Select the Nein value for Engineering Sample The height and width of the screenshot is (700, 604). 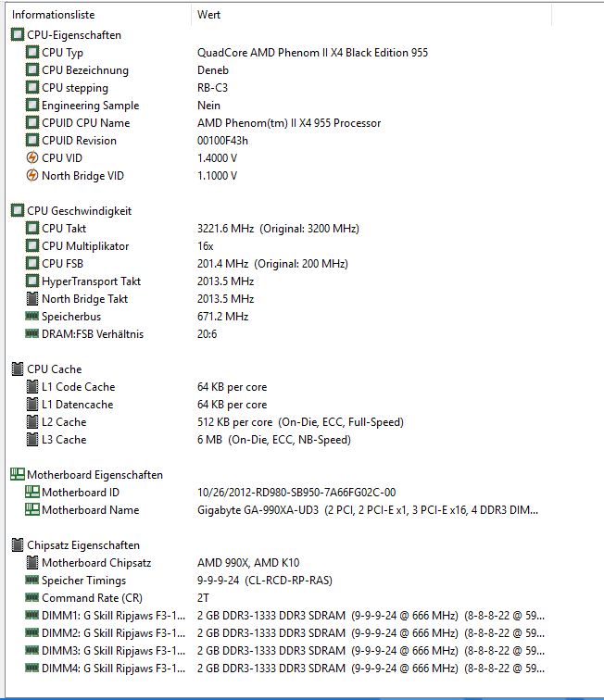[x=208, y=106]
